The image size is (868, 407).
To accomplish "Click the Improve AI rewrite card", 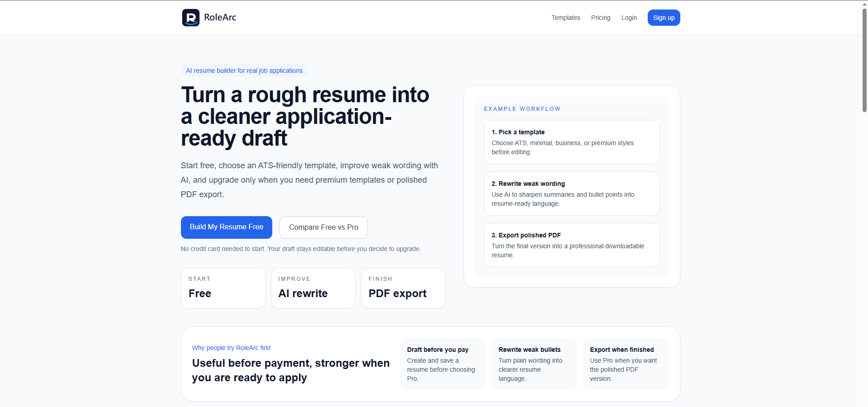I will point(313,288).
